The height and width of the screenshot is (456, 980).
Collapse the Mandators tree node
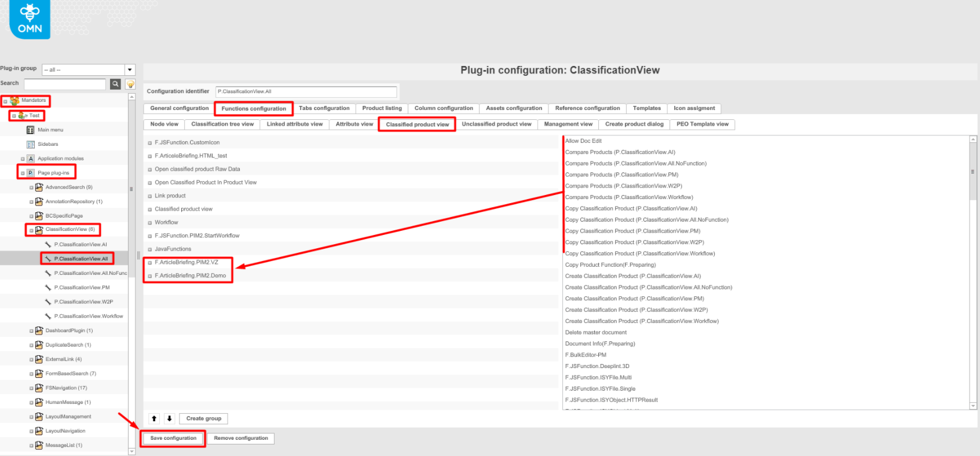tap(5, 101)
